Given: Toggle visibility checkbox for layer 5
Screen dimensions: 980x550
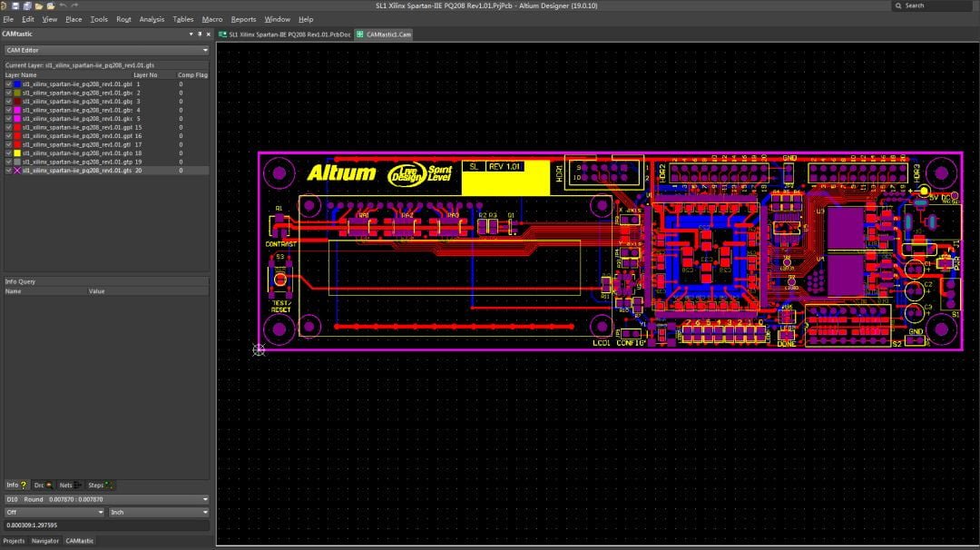Looking at the screenshot, I should click(9, 118).
